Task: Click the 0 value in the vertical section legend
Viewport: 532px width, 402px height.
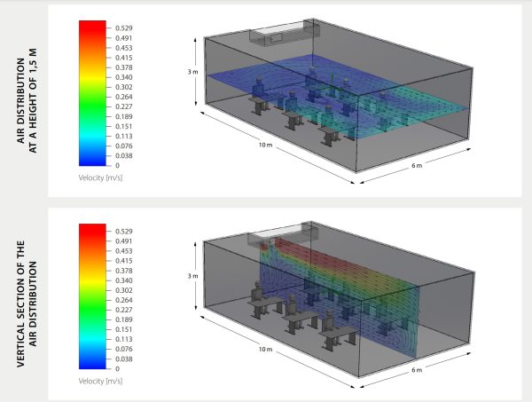Action: (117, 369)
